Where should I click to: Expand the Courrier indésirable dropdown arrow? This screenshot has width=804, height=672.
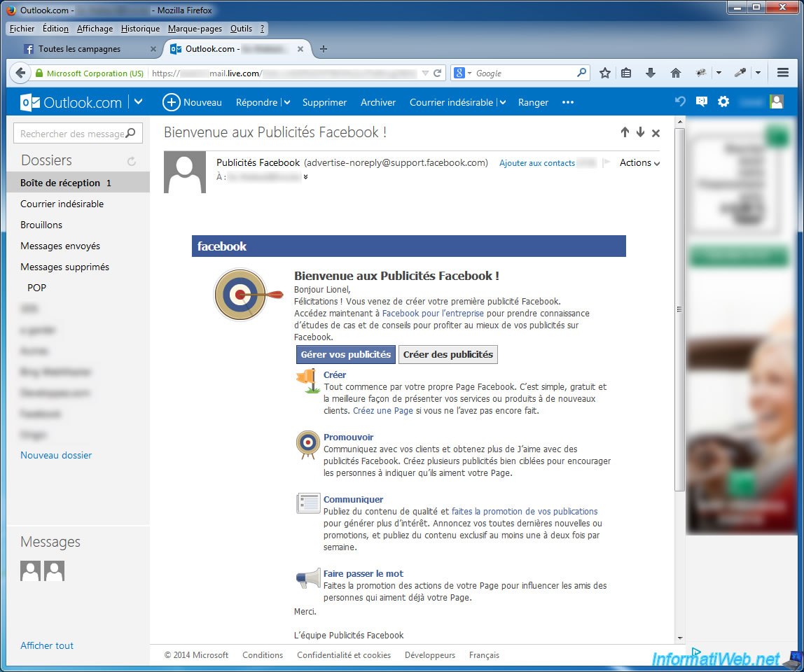click(503, 102)
